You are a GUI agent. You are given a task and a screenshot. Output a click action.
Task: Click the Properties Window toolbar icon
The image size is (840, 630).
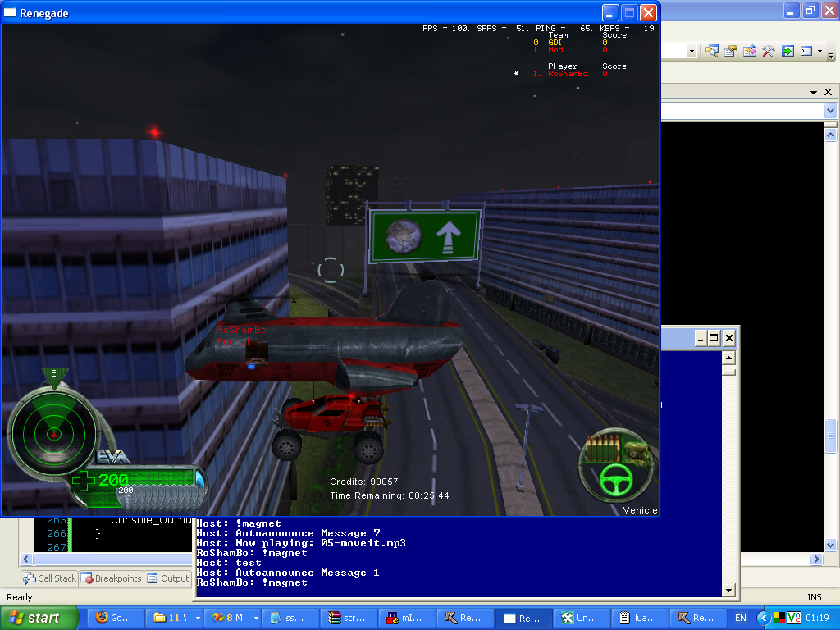[730, 51]
